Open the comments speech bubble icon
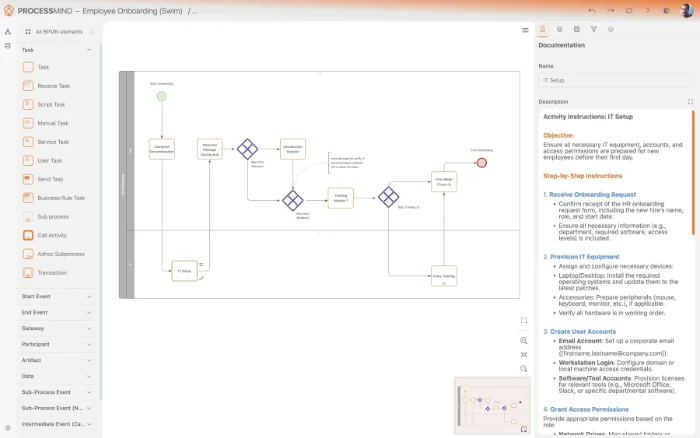Screen dimensions: 700x438 (x=630, y=10)
